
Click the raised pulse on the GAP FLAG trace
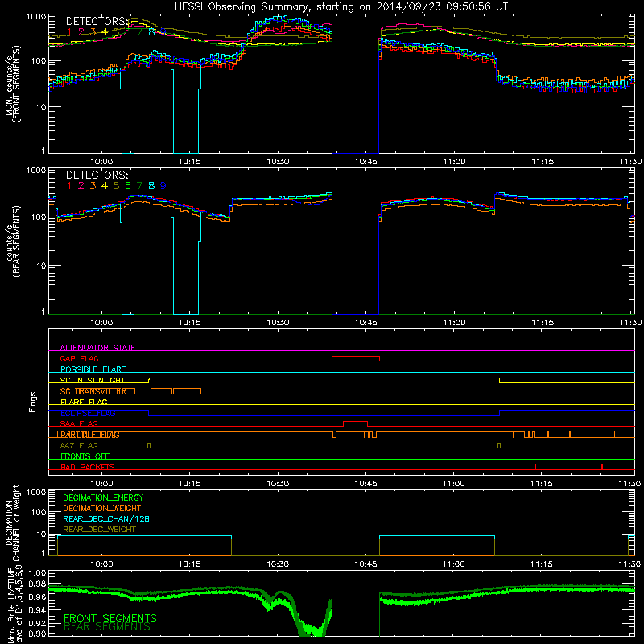[x=356, y=357]
